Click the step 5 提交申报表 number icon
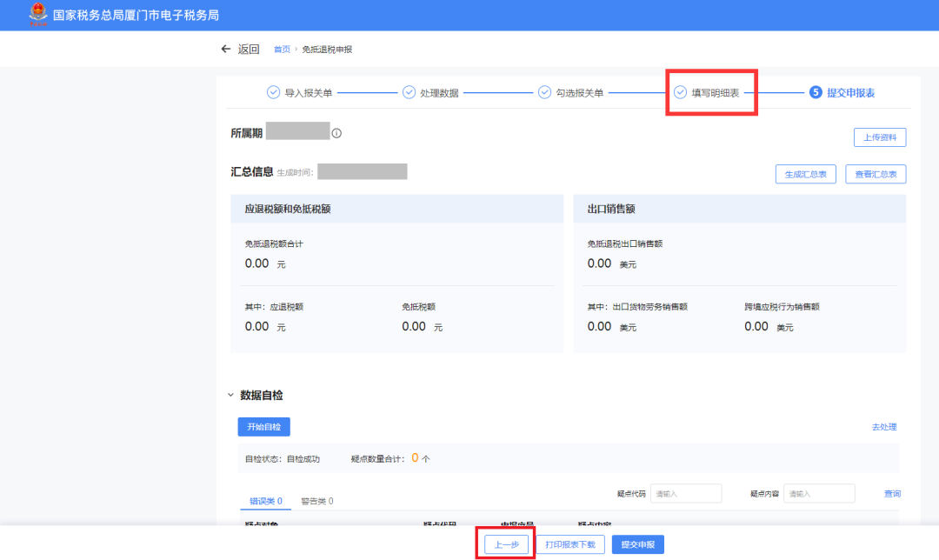939x560 pixels. [x=816, y=92]
